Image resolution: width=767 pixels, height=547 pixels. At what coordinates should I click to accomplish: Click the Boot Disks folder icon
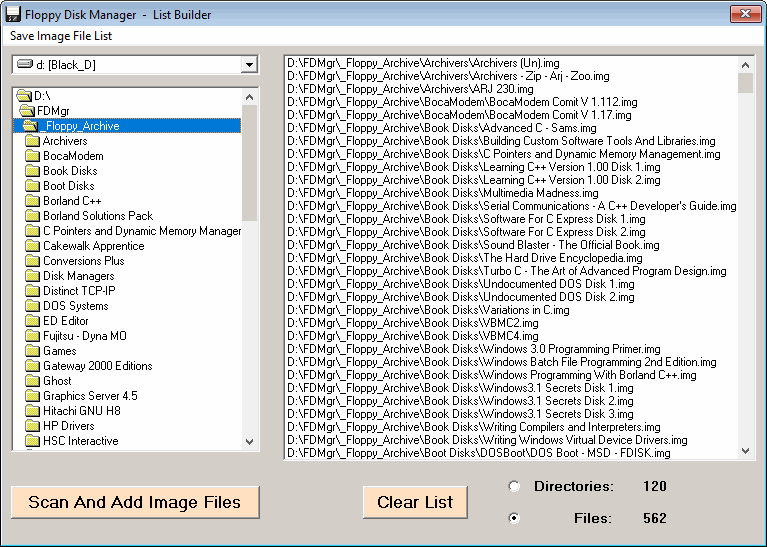pyautogui.click(x=33, y=186)
